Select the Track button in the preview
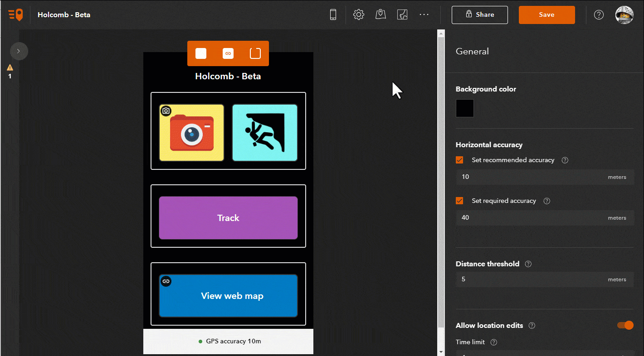644x356 pixels. coord(228,217)
